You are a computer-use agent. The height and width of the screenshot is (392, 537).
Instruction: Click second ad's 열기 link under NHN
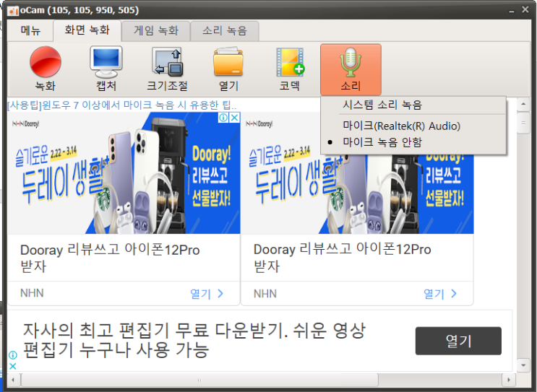440,294
